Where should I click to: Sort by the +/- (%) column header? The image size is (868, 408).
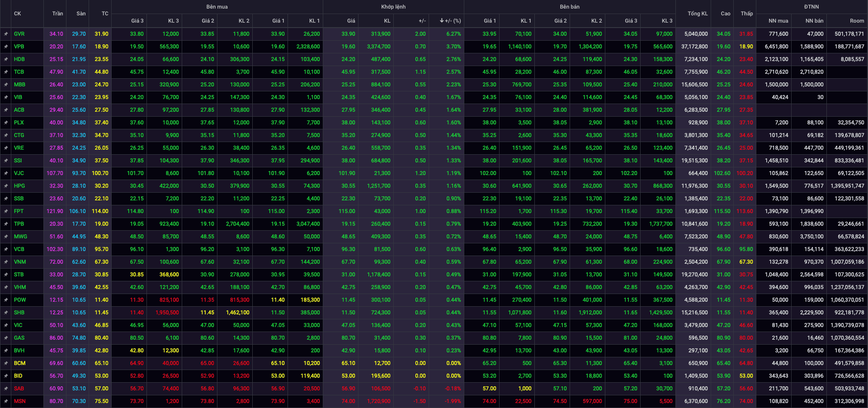[450, 21]
